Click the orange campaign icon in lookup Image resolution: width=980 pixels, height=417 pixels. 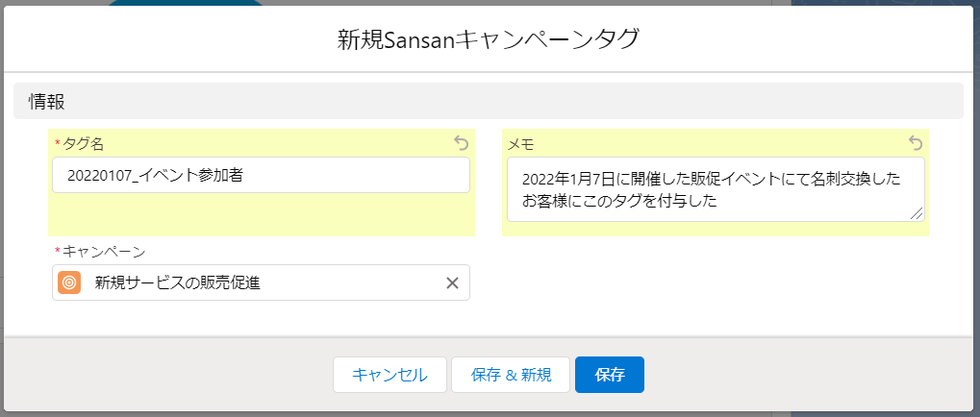coord(69,282)
